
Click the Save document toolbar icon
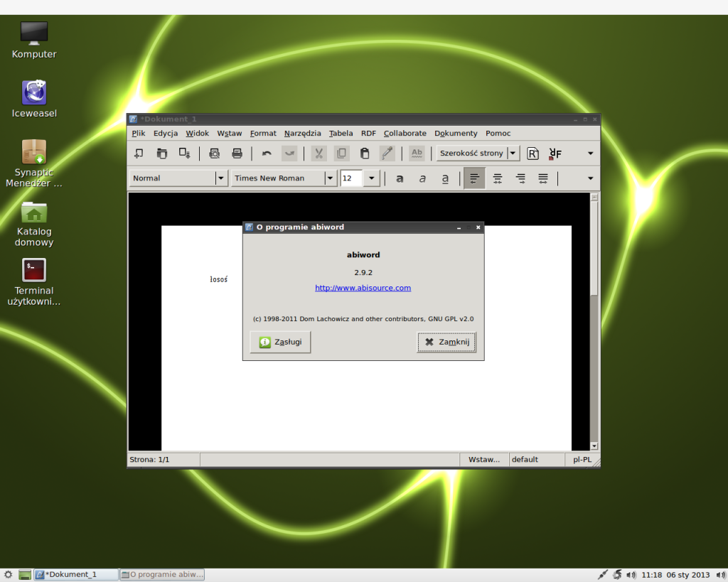click(184, 153)
